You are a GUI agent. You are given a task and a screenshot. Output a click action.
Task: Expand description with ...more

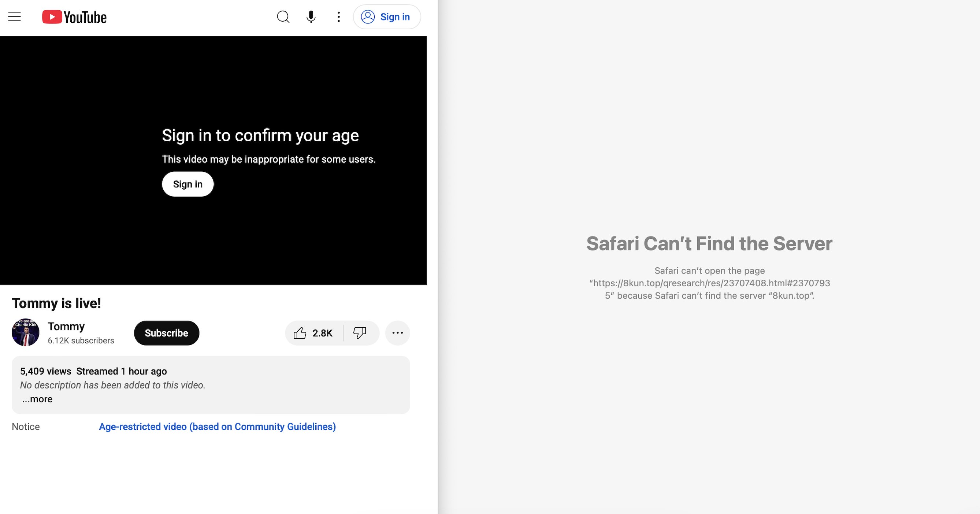point(37,399)
